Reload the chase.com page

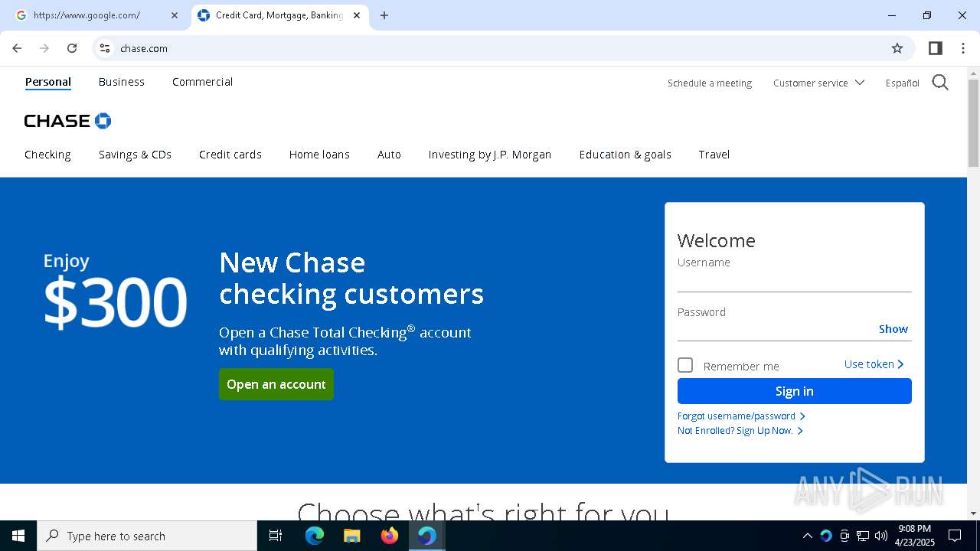click(72, 48)
